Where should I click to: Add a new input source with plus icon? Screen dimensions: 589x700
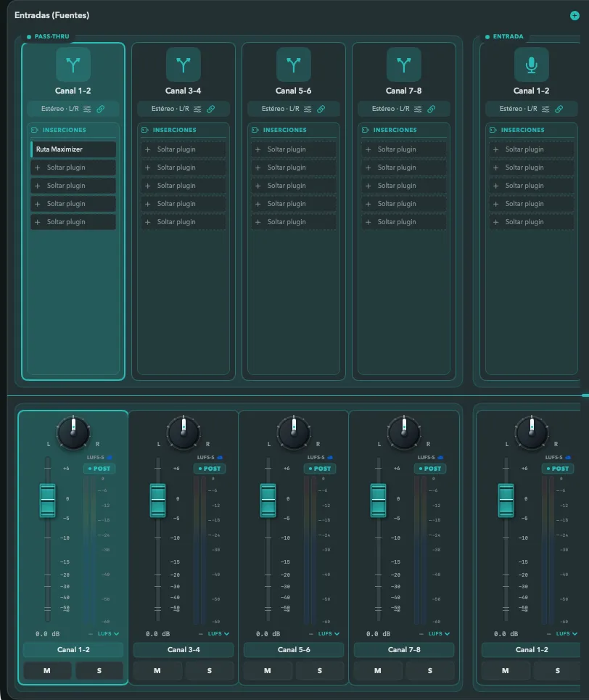[574, 16]
